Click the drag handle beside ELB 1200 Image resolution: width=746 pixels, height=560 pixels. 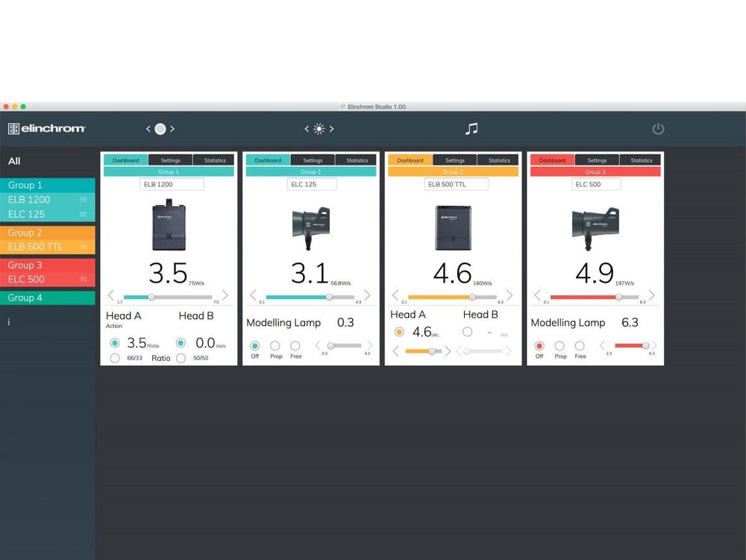click(x=84, y=200)
